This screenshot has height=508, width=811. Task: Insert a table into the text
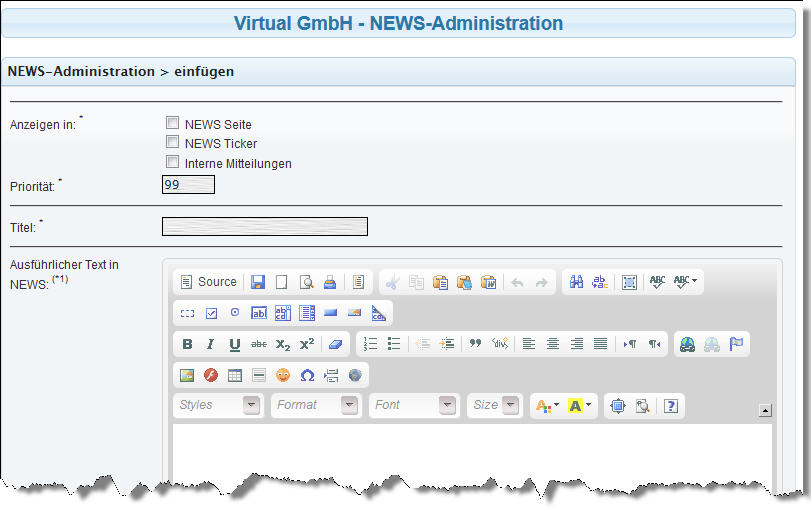point(235,376)
